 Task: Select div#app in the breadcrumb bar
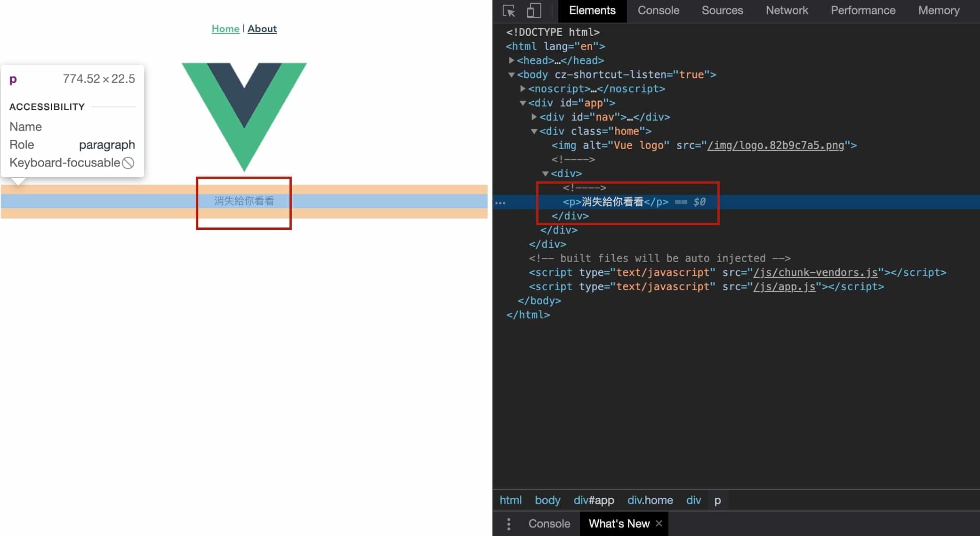[594, 500]
